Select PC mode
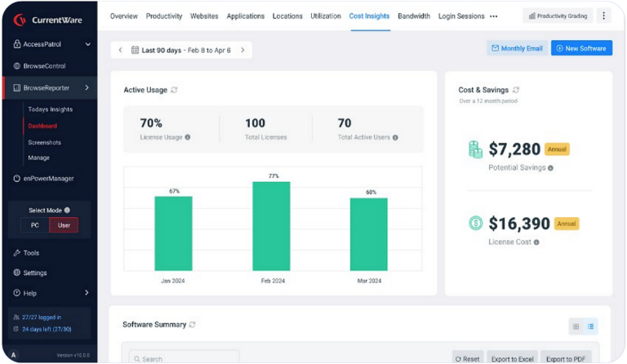 coord(35,225)
